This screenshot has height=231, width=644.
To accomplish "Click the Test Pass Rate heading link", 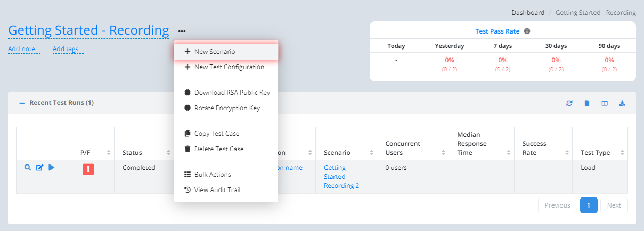I will [498, 31].
